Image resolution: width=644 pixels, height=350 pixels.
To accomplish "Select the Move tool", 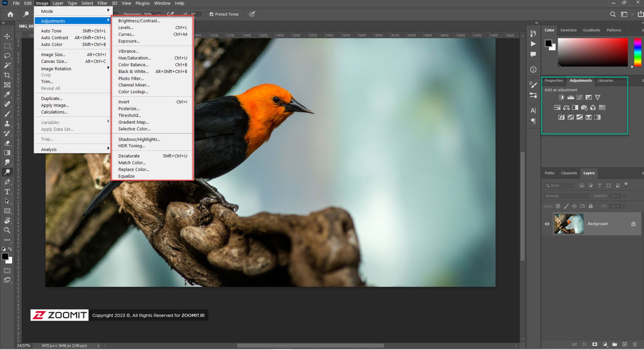I will pyautogui.click(x=7, y=36).
